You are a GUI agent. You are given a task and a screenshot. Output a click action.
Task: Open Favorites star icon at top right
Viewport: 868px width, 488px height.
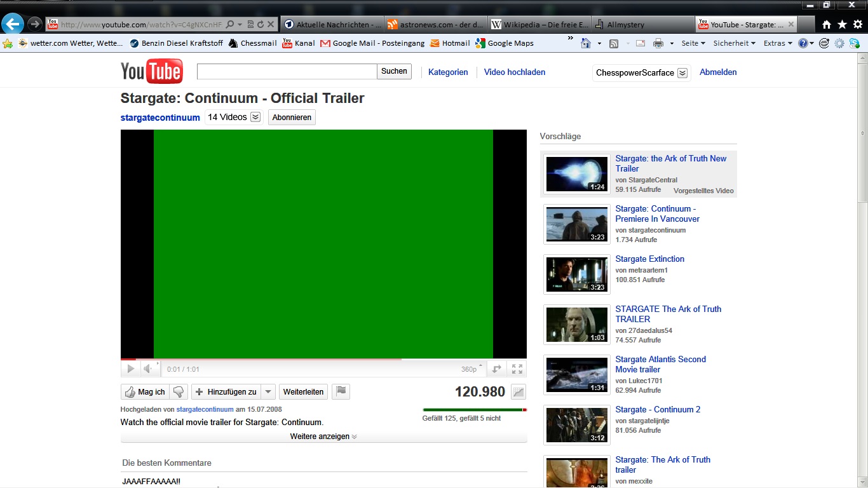coord(842,25)
